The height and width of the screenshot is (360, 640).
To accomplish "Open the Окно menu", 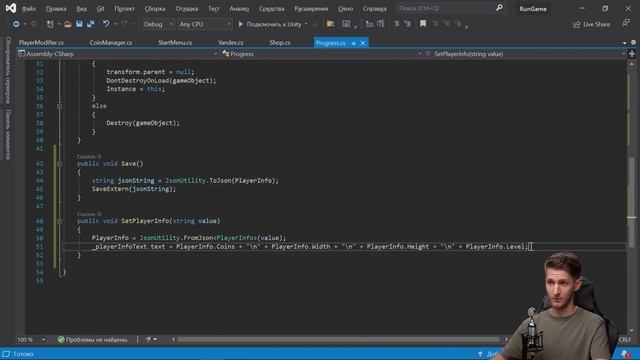I will point(345,9).
